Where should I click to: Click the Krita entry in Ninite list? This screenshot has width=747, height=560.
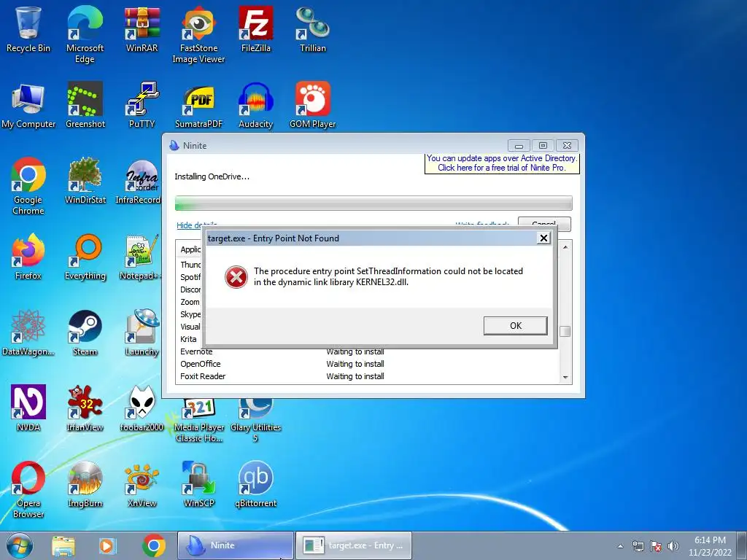(x=189, y=339)
